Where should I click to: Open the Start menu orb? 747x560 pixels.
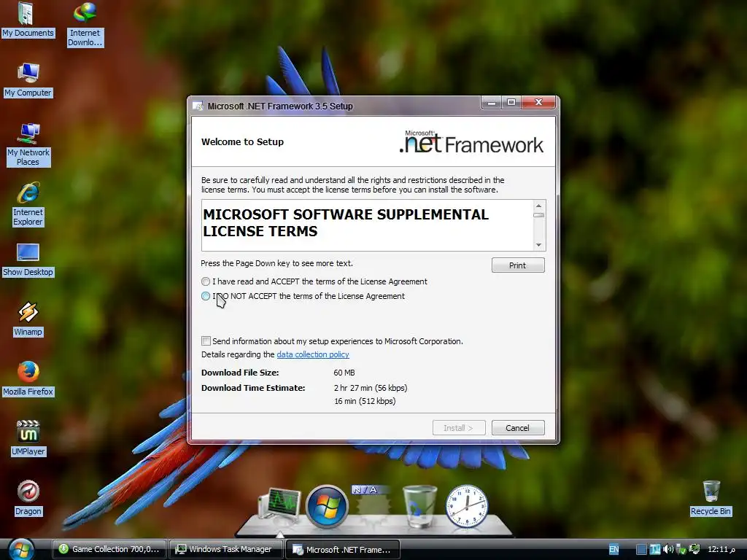(20, 549)
